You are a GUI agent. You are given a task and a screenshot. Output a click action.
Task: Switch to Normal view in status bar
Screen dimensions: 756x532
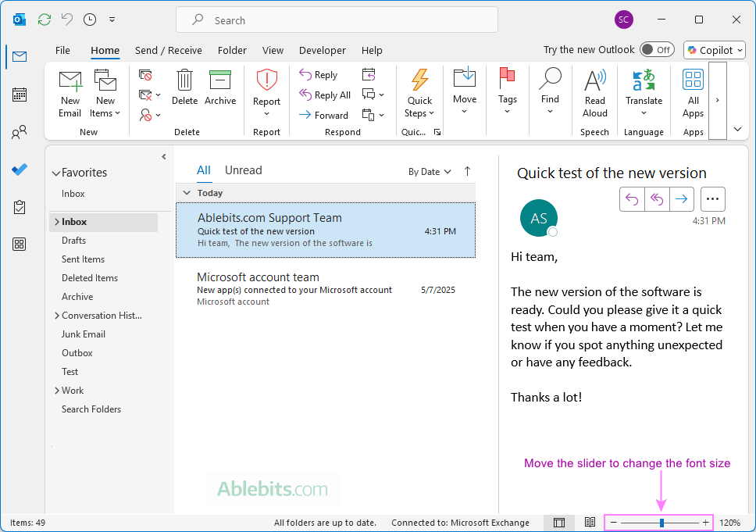[559, 523]
